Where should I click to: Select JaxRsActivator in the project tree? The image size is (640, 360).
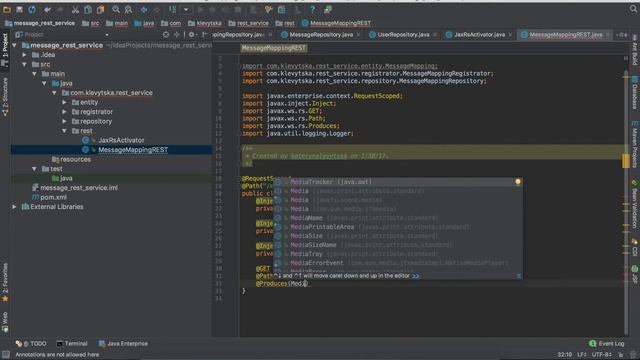121,140
